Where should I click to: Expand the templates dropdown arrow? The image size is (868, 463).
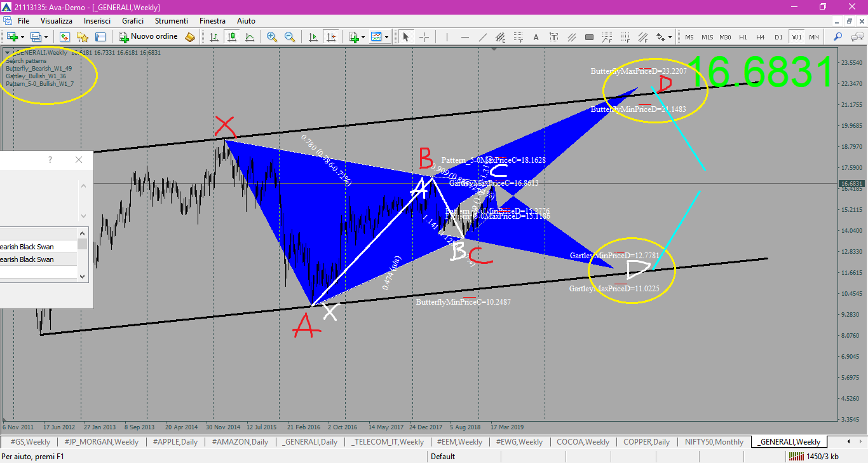point(386,37)
